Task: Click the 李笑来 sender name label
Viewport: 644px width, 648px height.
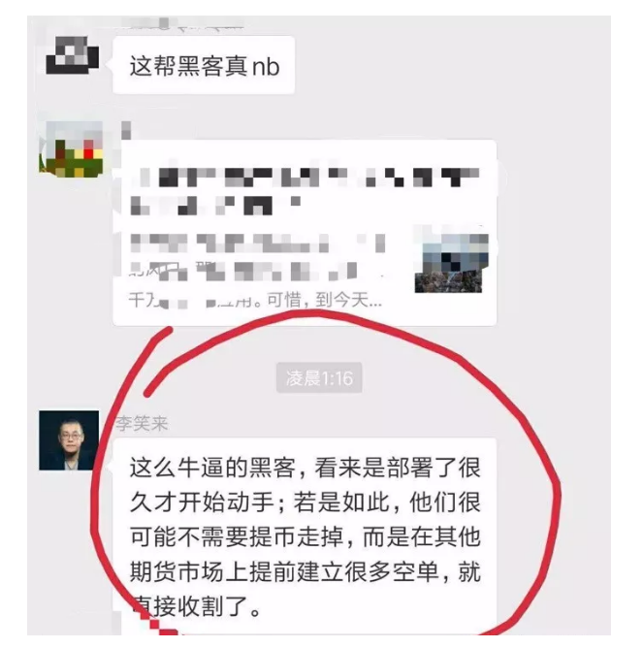Action: (x=142, y=424)
